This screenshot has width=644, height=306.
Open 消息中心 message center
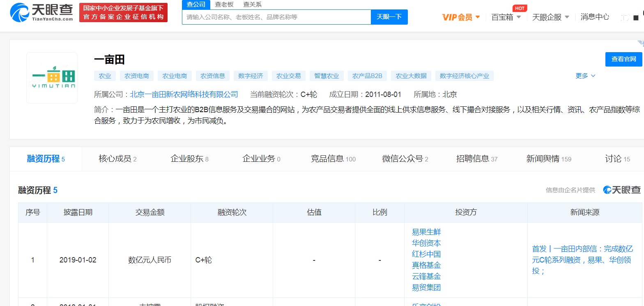point(595,17)
